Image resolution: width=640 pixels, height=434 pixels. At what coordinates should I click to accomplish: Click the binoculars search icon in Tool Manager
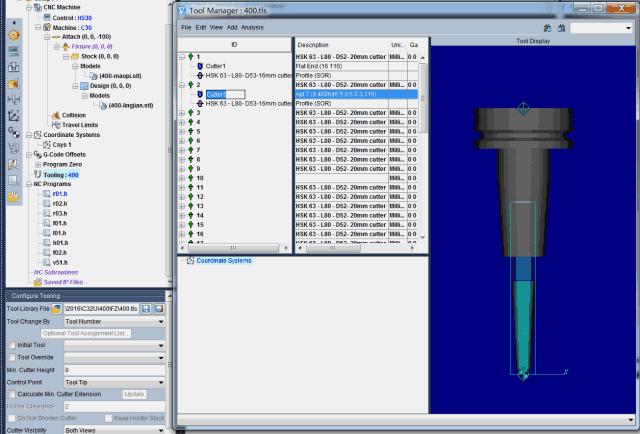tap(547, 29)
